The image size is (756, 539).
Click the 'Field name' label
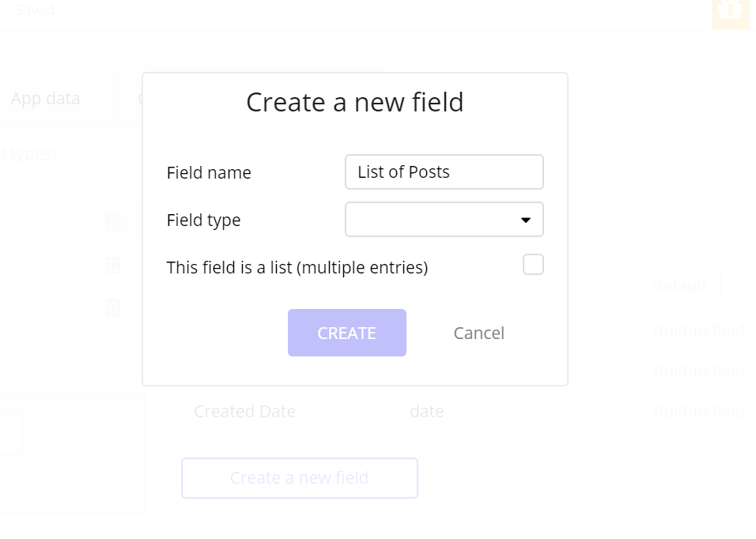click(209, 173)
